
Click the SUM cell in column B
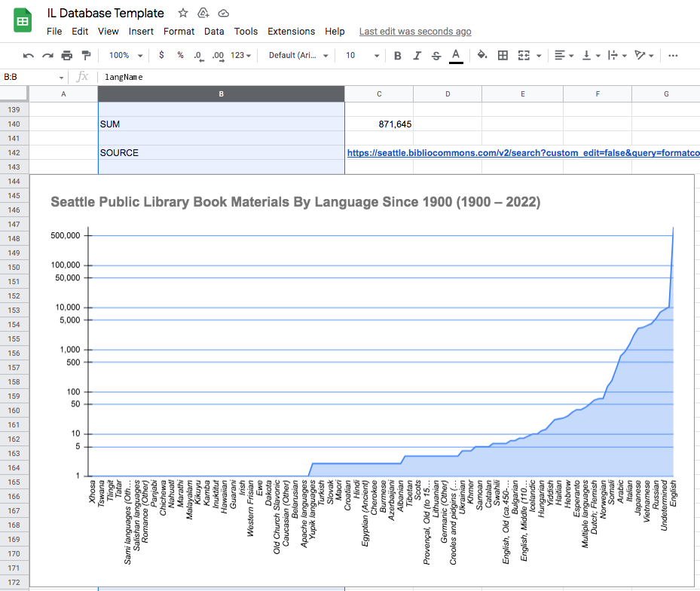(221, 124)
